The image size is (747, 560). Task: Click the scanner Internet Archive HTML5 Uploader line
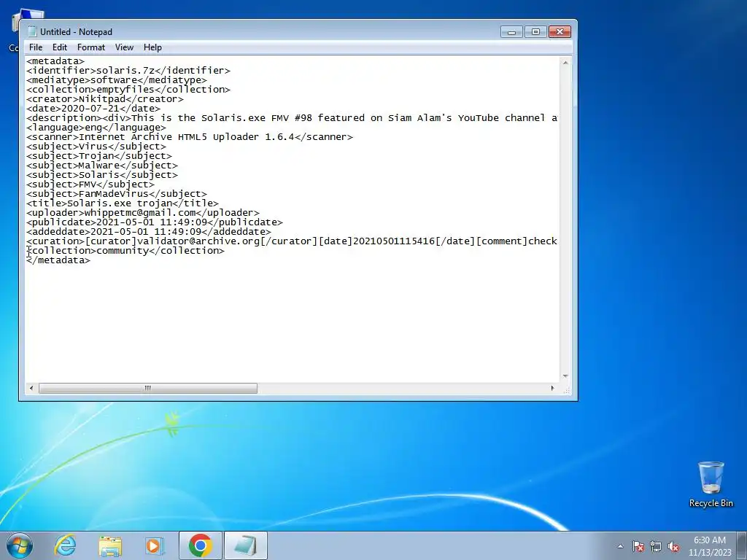(190, 137)
